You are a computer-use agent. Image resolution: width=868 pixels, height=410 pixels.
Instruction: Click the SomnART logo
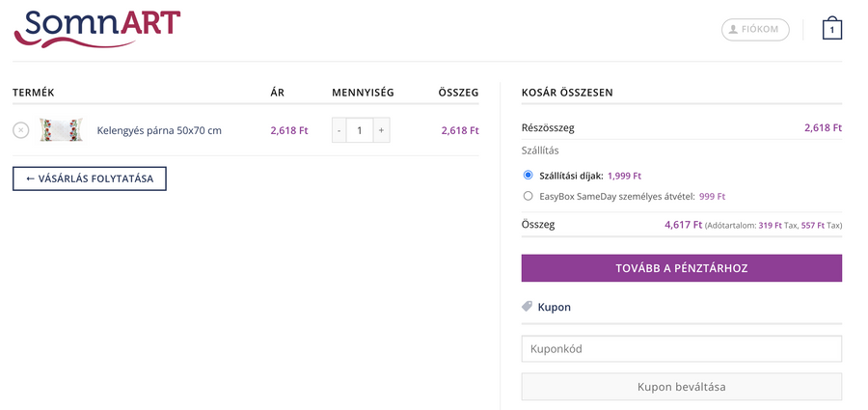[97, 28]
